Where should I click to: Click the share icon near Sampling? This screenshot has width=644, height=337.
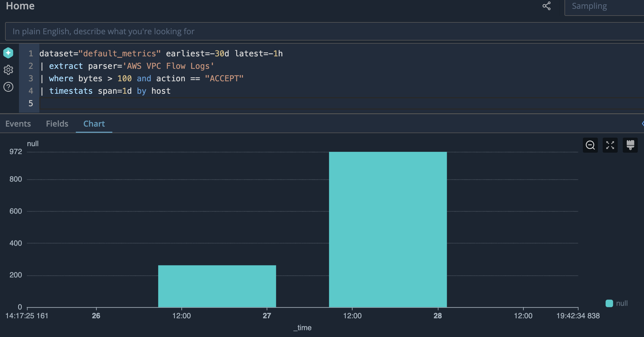click(546, 6)
